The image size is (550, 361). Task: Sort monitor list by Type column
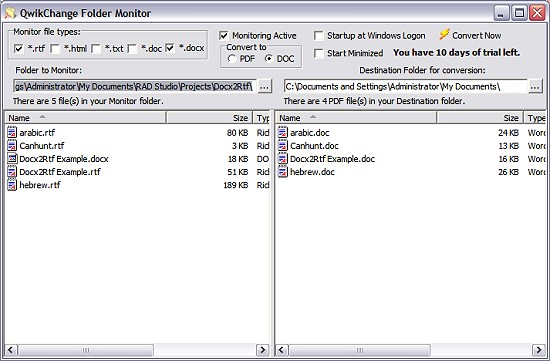pos(261,118)
